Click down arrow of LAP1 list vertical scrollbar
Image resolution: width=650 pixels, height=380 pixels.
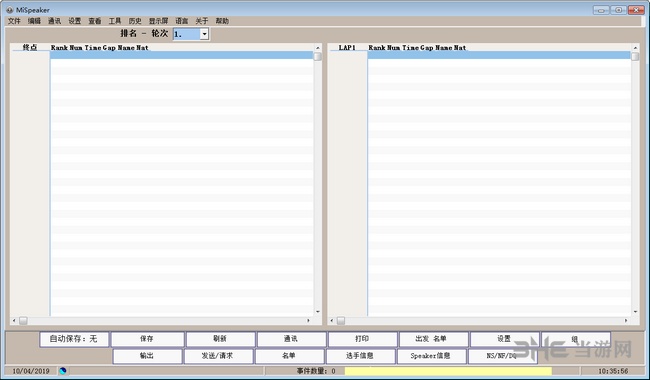click(635, 312)
